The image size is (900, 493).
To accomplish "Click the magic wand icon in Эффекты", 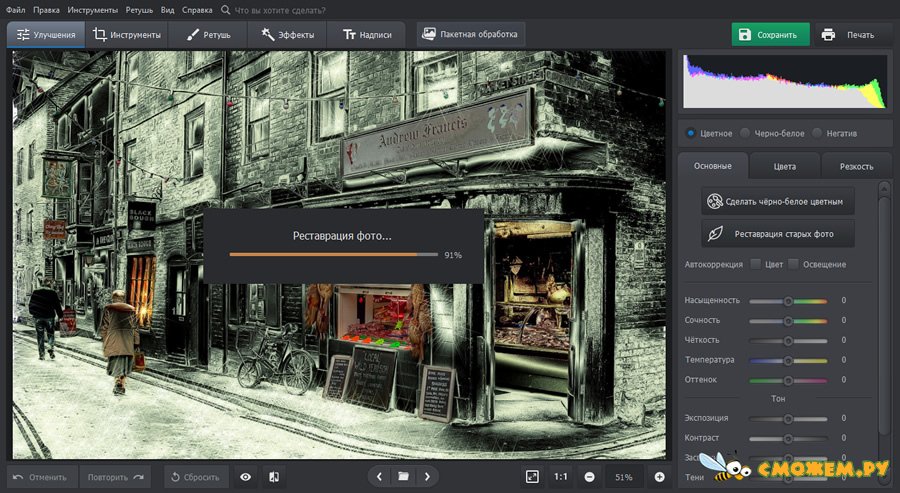I will (x=267, y=34).
